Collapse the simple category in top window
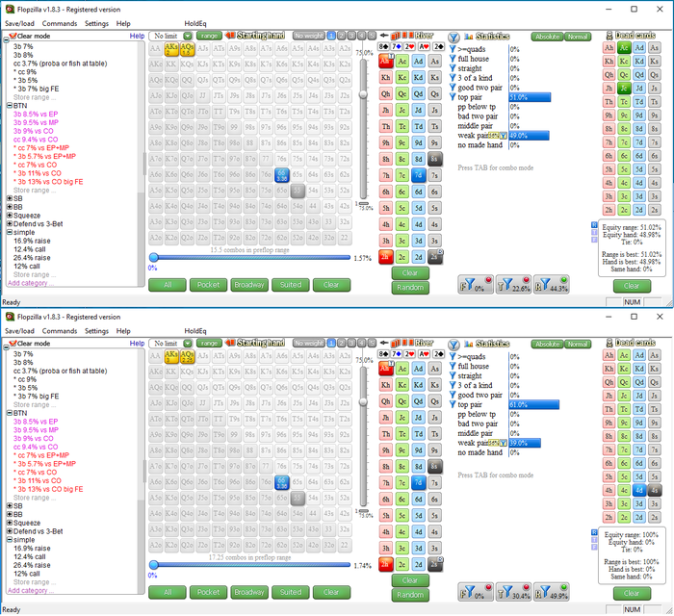This screenshot has width=674, height=616. (10, 232)
